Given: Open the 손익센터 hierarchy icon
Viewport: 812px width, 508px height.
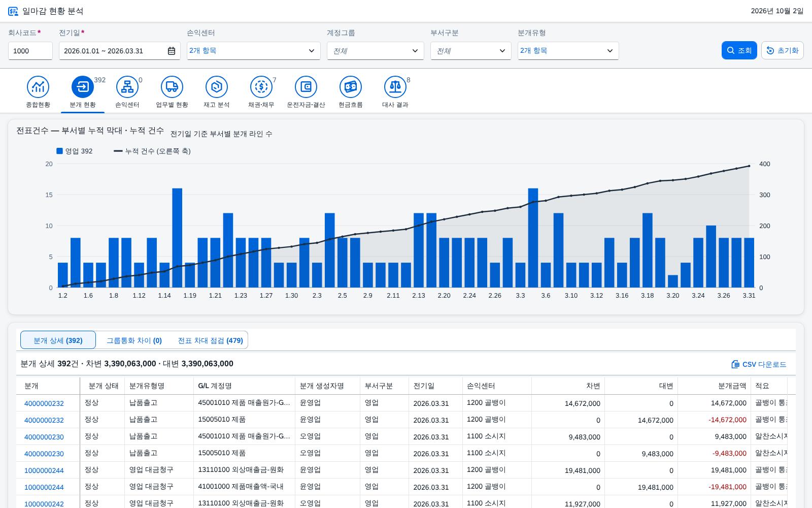Looking at the screenshot, I should [127, 87].
